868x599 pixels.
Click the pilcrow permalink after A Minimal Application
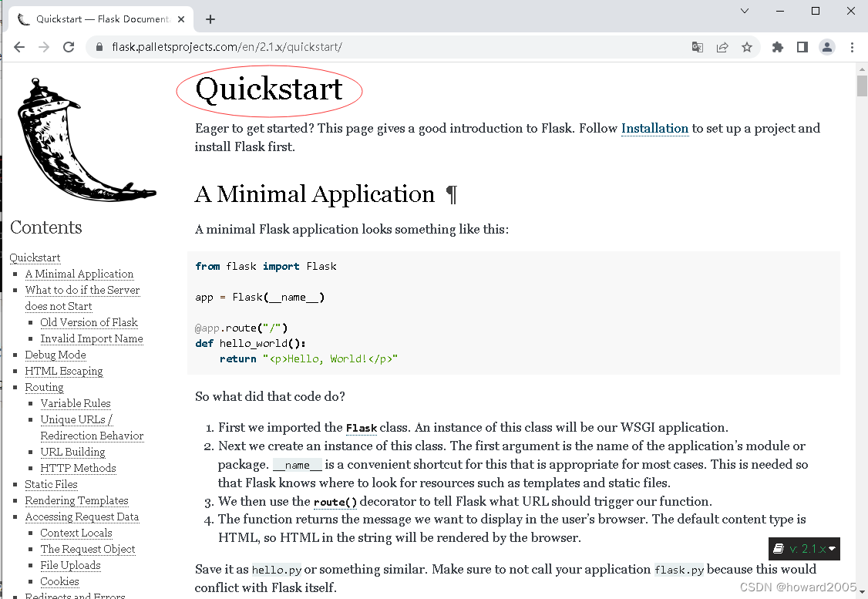pyautogui.click(x=452, y=195)
